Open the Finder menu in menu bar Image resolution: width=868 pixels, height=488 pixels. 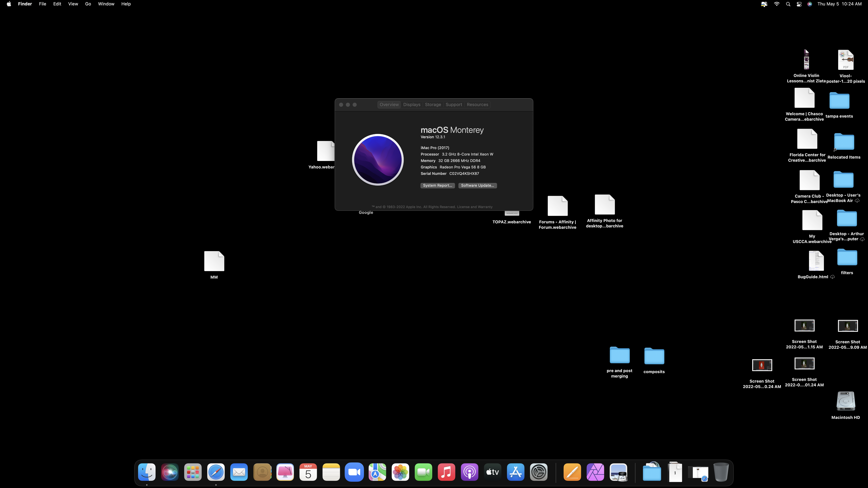point(25,4)
